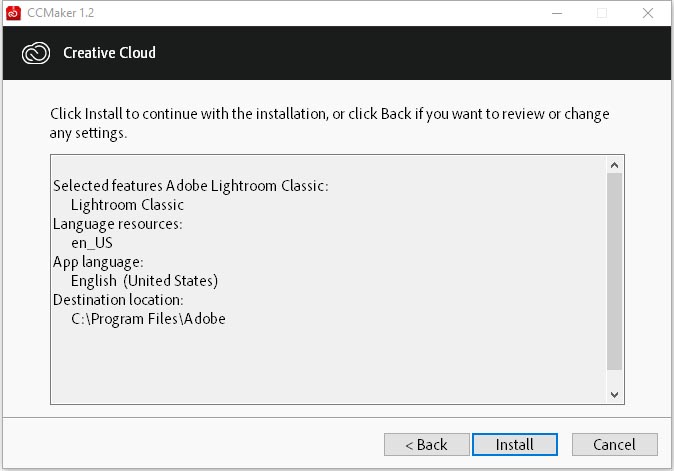Minimize the CCMaker window
This screenshot has width=674, height=471.
(557, 13)
